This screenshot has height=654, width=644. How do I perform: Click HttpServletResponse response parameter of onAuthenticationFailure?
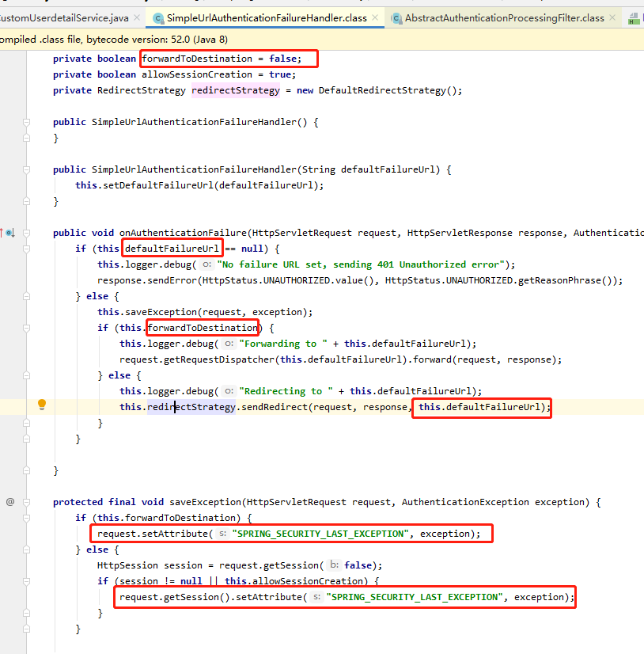click(x=484, y=233)
